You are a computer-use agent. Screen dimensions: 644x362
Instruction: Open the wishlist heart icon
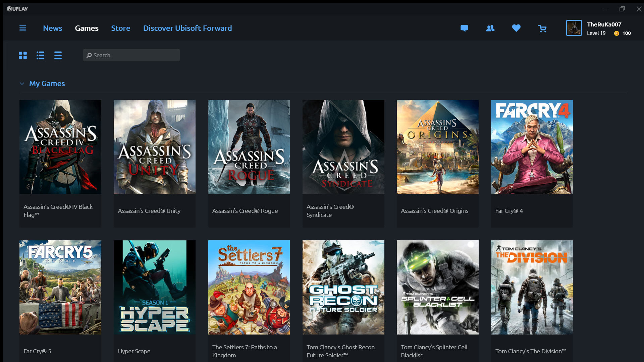point(516,28)
